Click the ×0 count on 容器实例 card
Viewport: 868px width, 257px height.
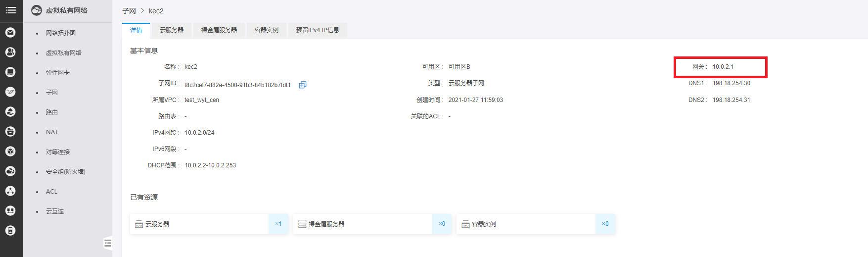[x=605, y=224]
